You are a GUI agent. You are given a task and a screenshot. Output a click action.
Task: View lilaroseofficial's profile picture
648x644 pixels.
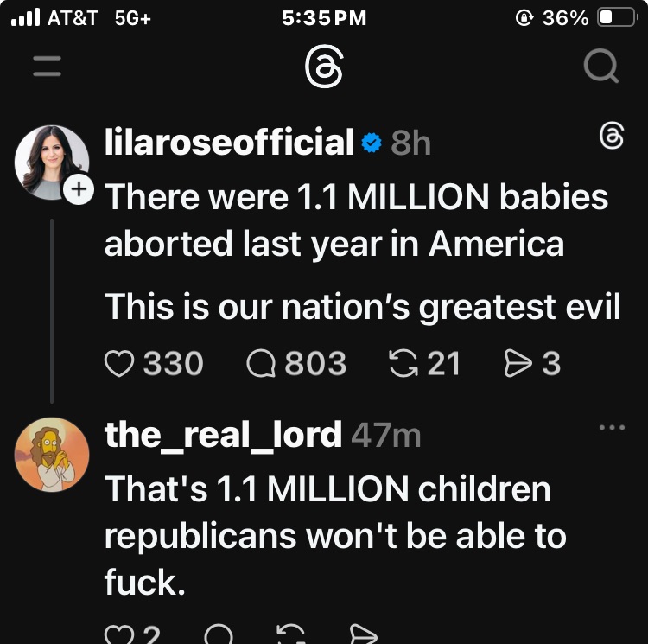pos(52,162)
